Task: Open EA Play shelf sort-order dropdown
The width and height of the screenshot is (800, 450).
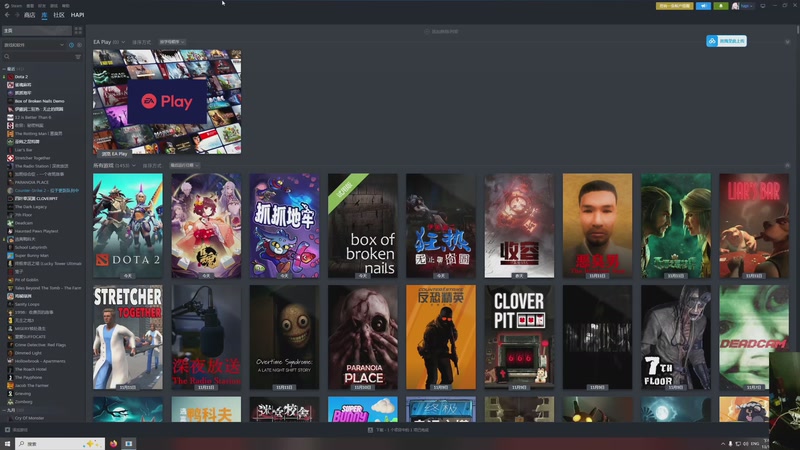Action: 172,42
